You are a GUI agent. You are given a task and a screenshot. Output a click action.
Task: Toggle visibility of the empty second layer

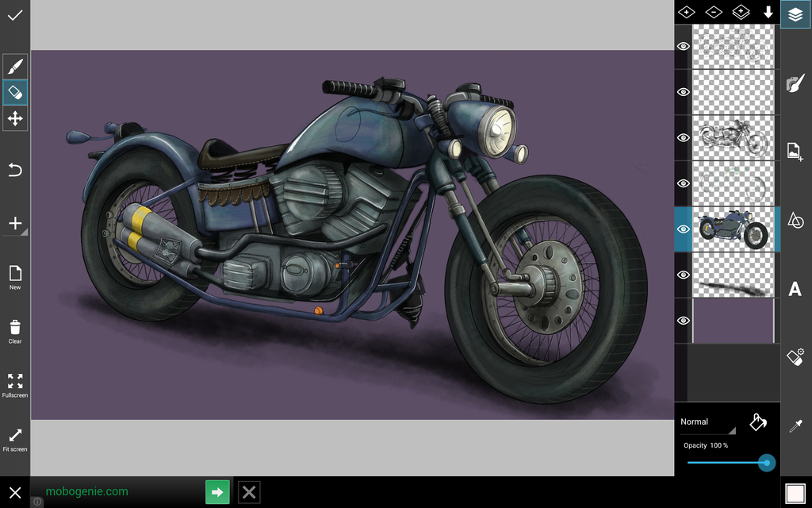tap(684, 92)
